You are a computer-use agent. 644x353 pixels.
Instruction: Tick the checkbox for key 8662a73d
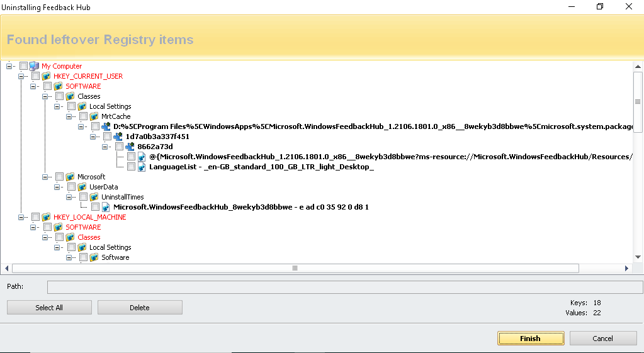[119, 147]
